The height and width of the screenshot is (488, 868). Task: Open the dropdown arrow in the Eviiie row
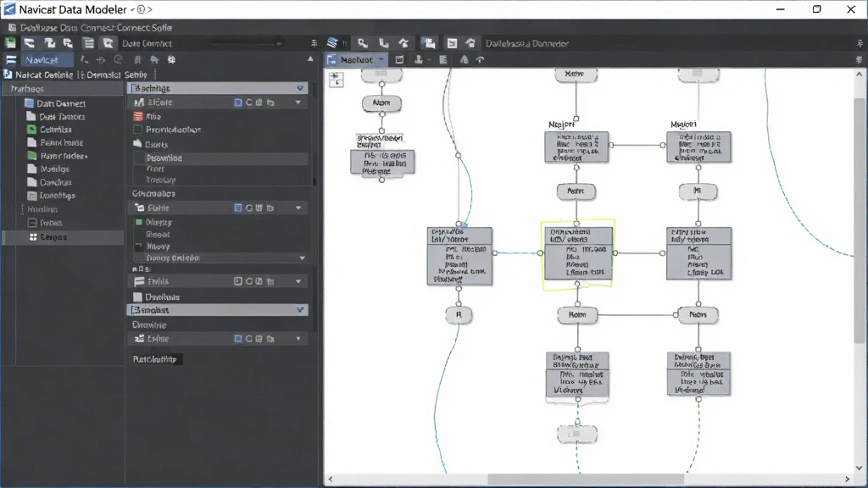pos(298,339)
